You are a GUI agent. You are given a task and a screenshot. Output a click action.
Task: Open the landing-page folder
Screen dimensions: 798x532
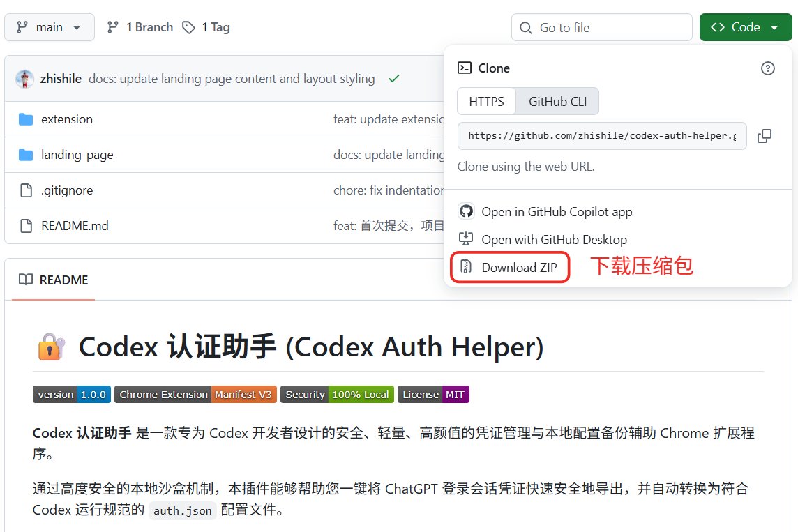[x=77, y=155]
